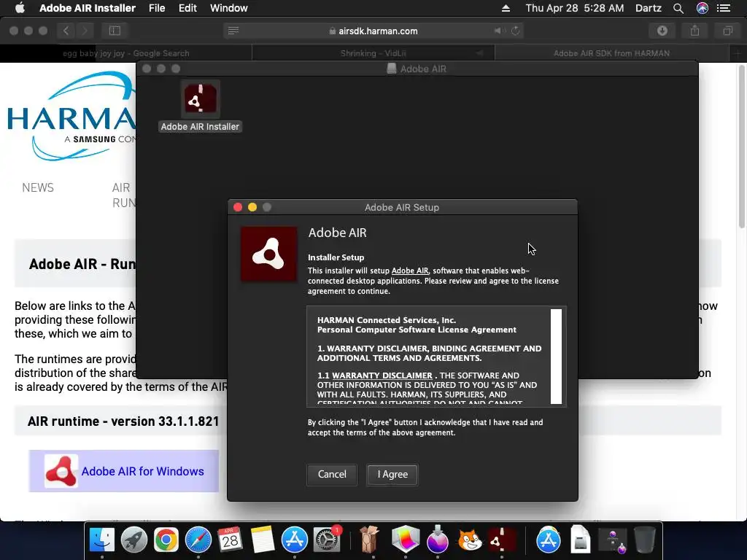
Task: Mute the tab audio in address bar
Action: 498,31
